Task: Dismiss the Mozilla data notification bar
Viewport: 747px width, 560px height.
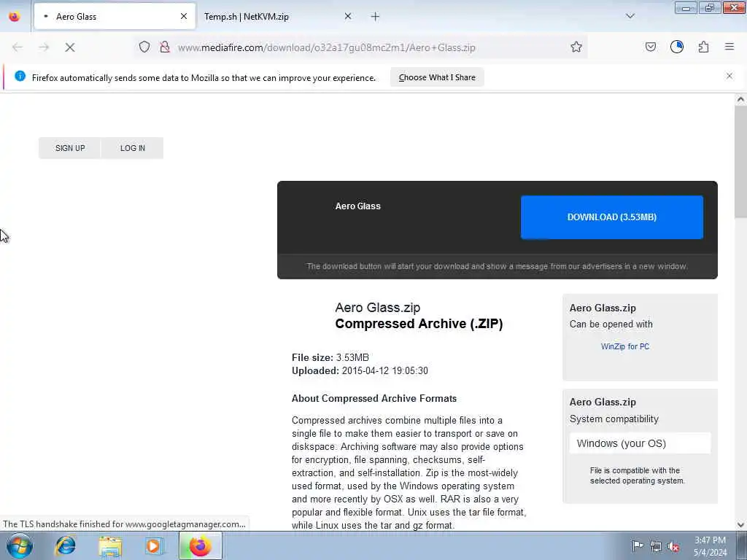Action: 729,76
